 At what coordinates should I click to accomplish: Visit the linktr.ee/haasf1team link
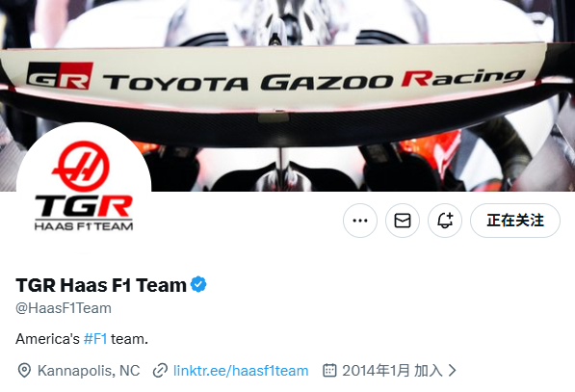pyautogui.click(x=241, y=371)
